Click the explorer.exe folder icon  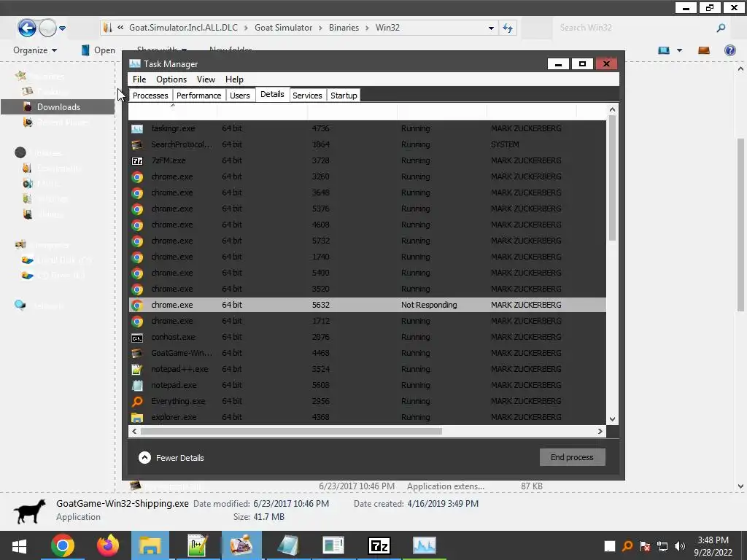(x=137, y=418)
